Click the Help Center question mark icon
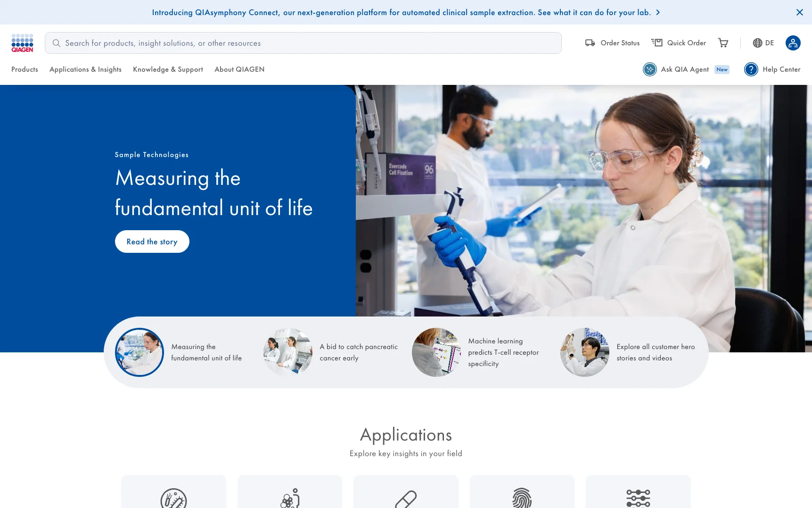 click(751, 69)
